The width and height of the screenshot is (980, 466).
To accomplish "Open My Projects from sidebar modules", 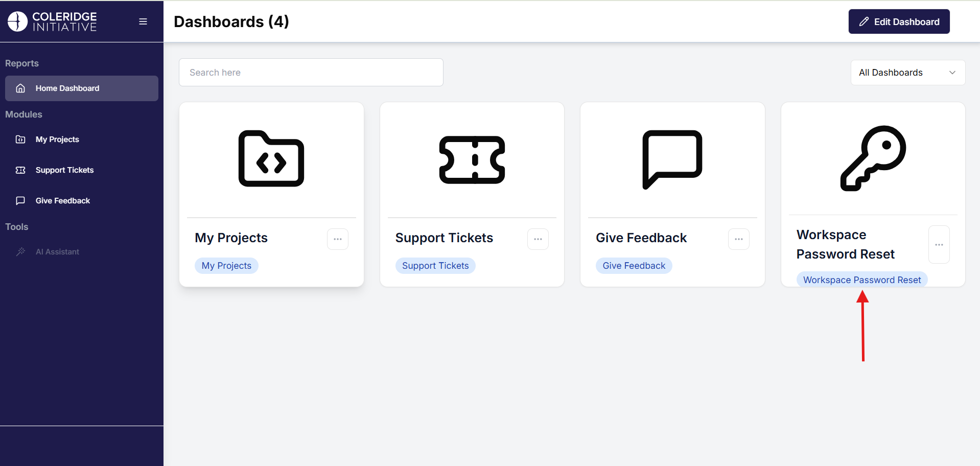I will [57, 139].
